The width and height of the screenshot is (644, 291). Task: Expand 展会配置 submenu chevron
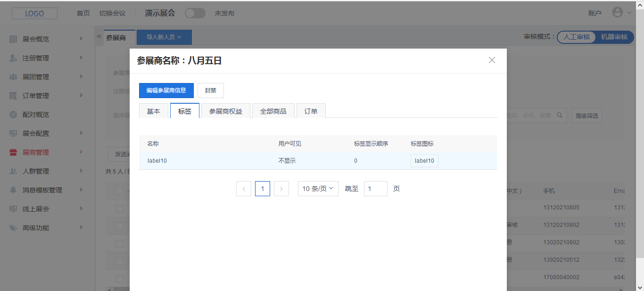tap(81, 133)
